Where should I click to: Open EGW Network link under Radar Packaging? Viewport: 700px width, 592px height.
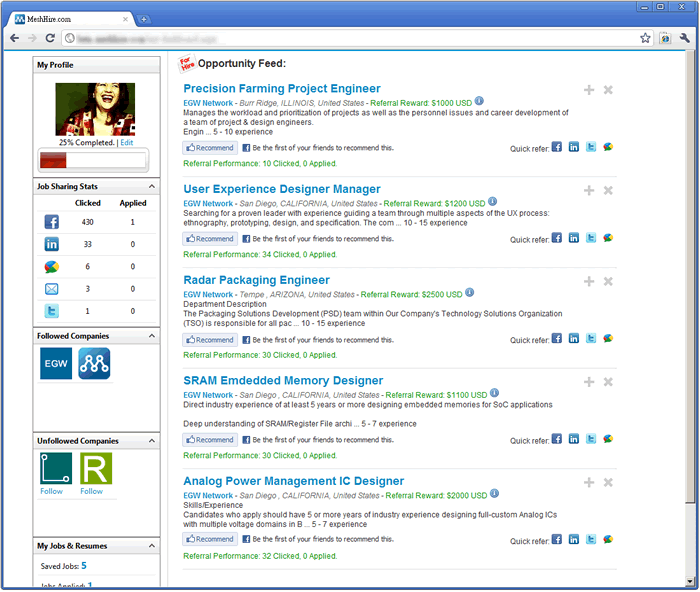point(208,295)
